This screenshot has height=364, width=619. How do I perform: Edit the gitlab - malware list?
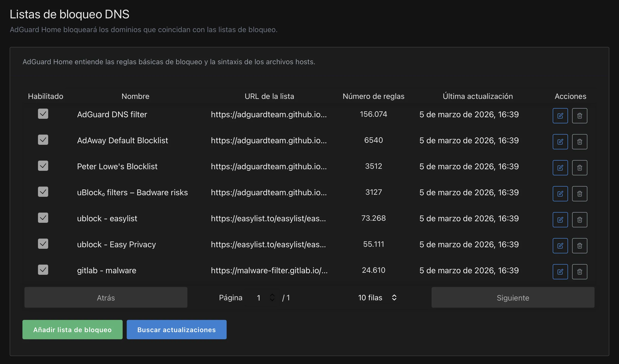560,272
